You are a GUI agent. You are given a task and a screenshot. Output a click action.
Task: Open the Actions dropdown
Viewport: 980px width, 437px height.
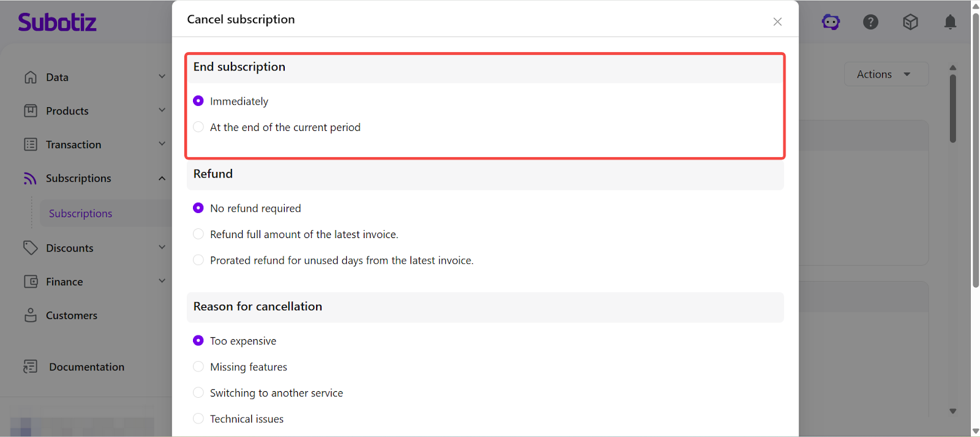coord(886,74)
